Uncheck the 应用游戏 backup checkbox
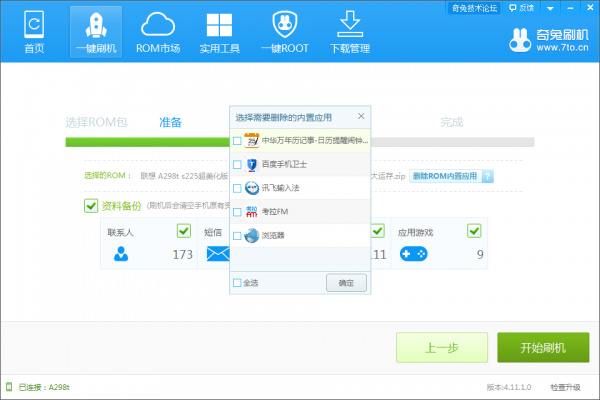Image resolution: width=600 pixels, height=400 pixels. click(474, 231)
